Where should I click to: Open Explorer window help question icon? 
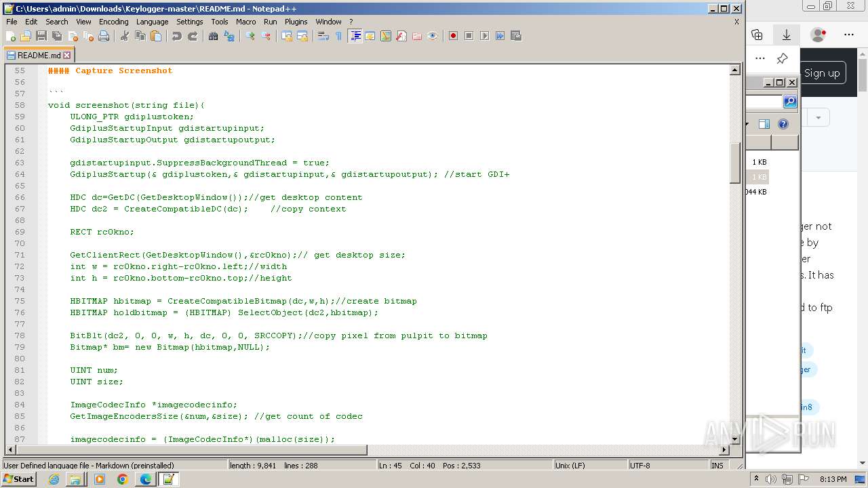783,124
